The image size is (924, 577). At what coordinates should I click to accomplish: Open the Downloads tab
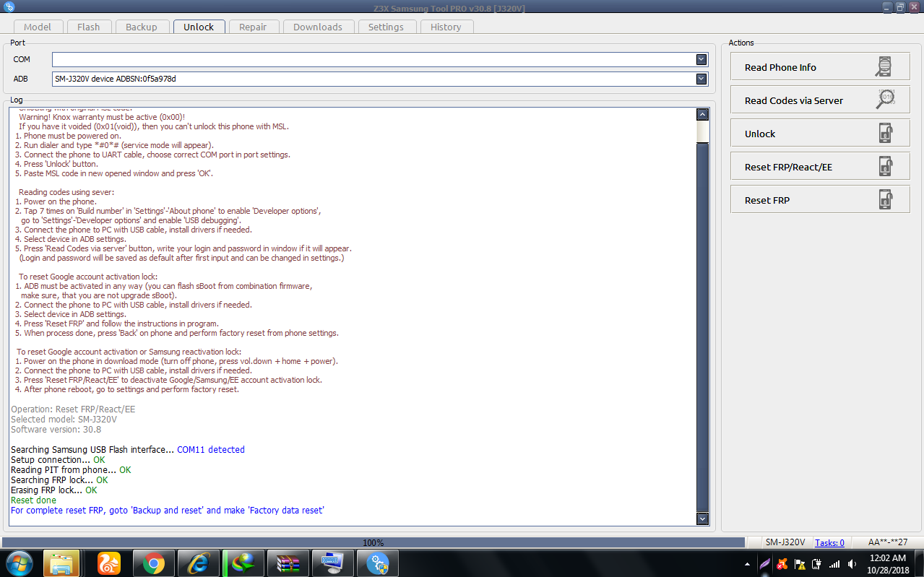point(318,27)
